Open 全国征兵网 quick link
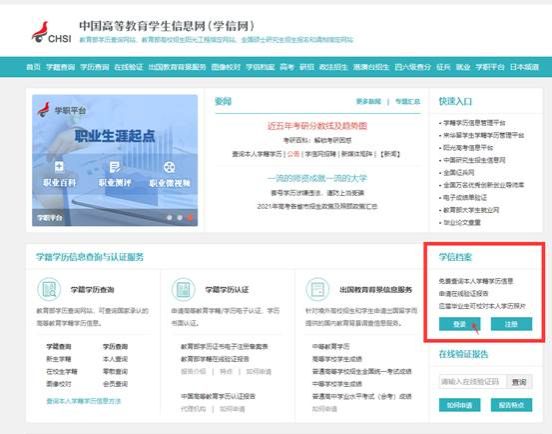This screenshot has width=552, height=434. click(459, 172)
